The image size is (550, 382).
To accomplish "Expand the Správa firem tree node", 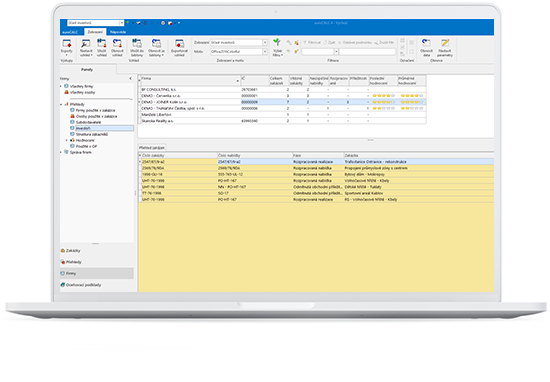I will pyautogui.click(x=61, y=152).
